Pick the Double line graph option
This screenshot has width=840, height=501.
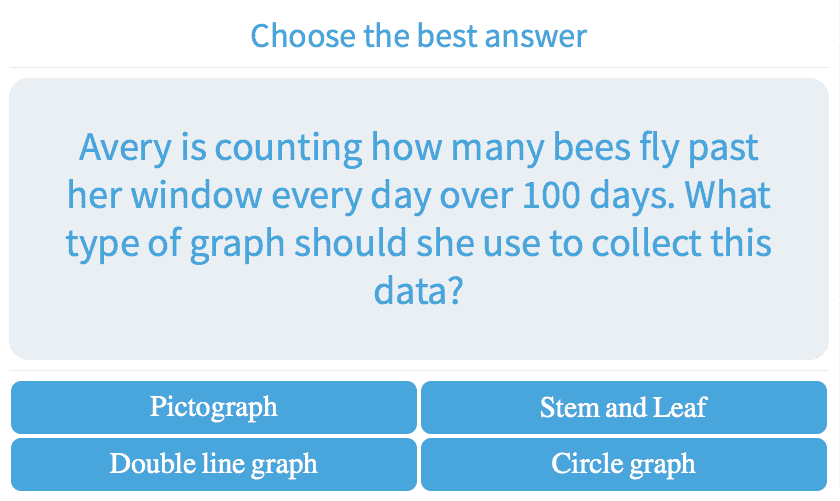click(x=213, y=464)
